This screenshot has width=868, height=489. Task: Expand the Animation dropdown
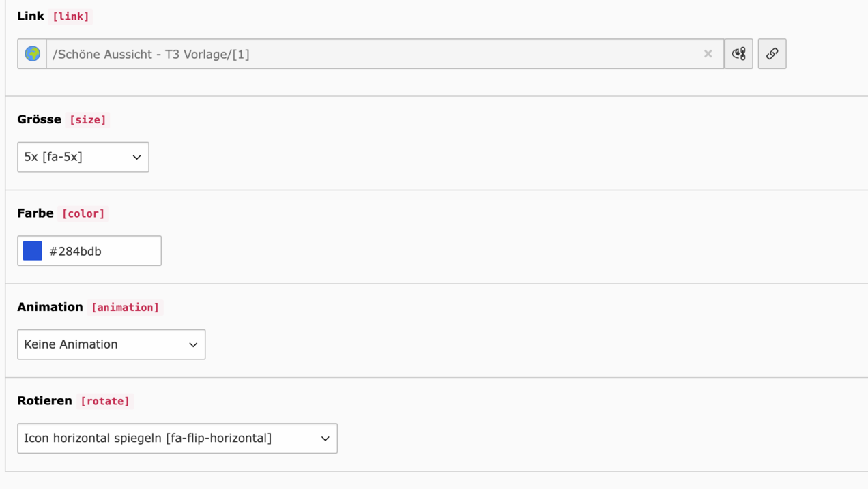(x=111, y=344)
